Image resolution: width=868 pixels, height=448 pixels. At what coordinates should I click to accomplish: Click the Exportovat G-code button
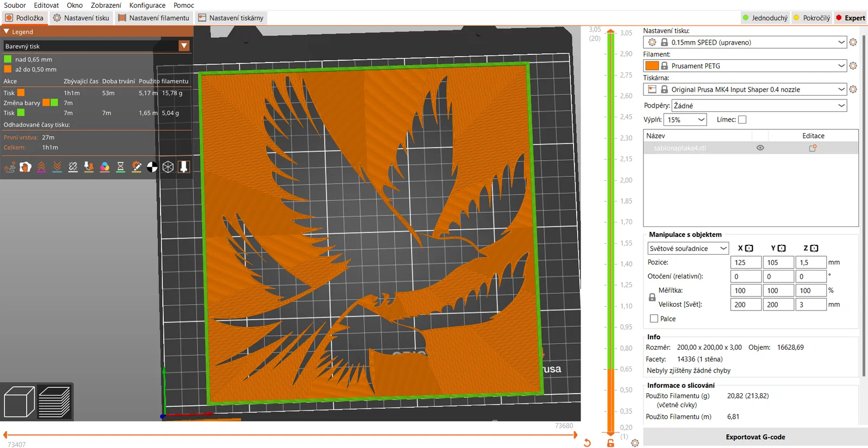point(755,437)
